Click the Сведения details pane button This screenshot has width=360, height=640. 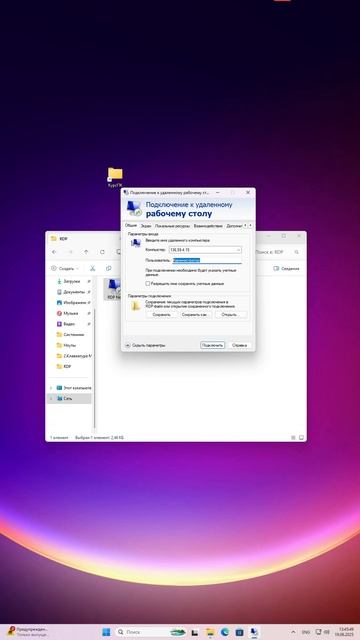286,269
